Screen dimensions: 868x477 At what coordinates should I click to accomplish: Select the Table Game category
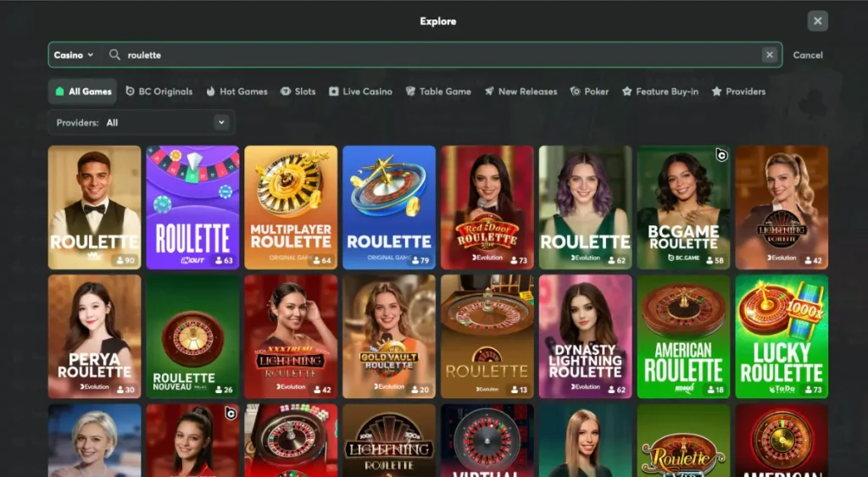pos(438,92)
